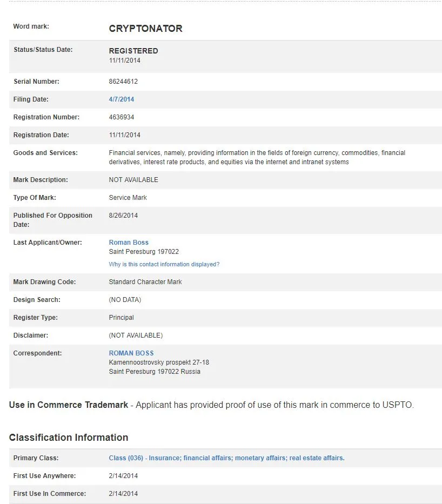
Task: Click the Saint Peresburg 197022 owner address
Action: (x=144, y=252)
